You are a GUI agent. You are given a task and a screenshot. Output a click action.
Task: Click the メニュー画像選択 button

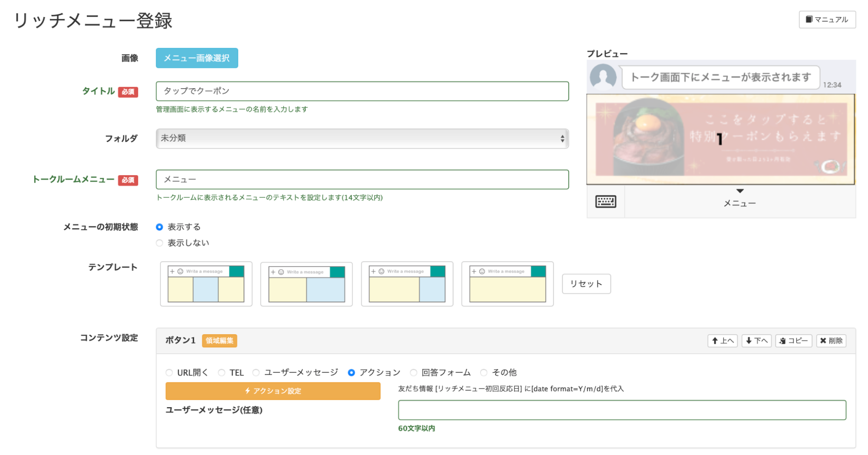(x=196, y=58)
